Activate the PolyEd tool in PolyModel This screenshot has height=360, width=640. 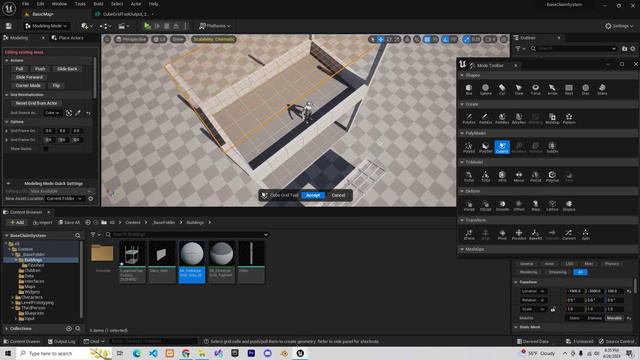click(x=469, y=148)
